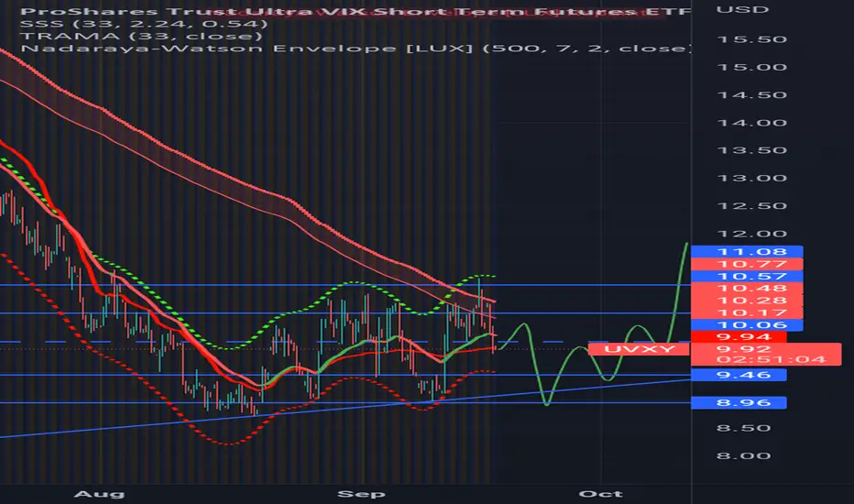Click the Oct label on time axis
Image resolution: width=854 pixels, height=504 pixels.
coord(600,494)
